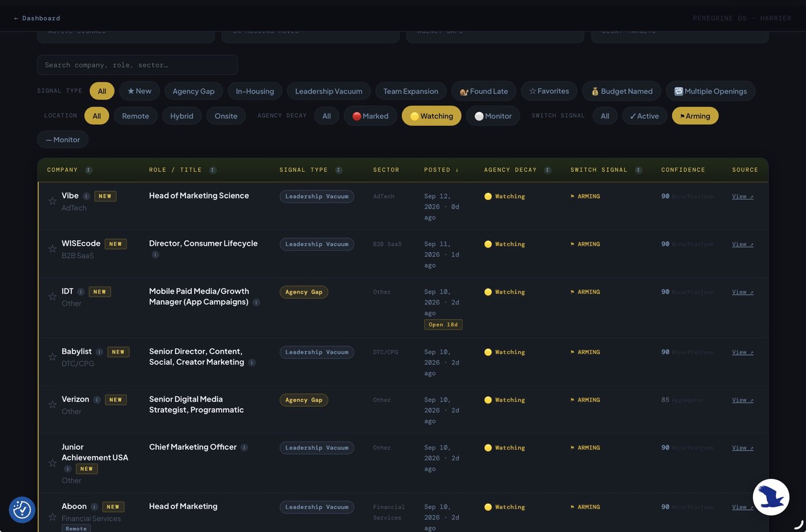Star the Aboon company row
The image size is (806, 532).
click(52, 517)
